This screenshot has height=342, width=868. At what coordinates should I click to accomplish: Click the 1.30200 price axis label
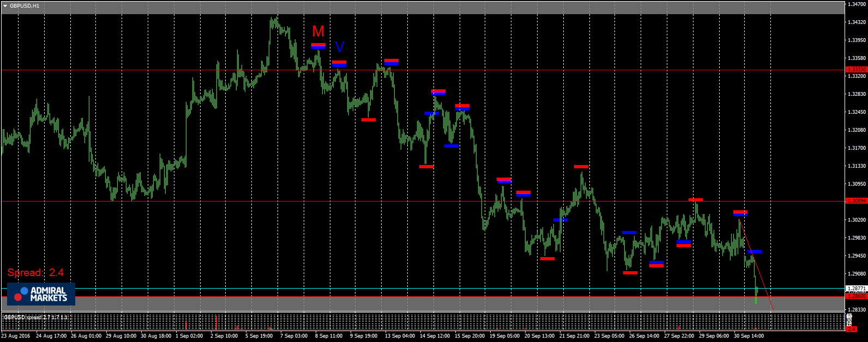[857, 220]
